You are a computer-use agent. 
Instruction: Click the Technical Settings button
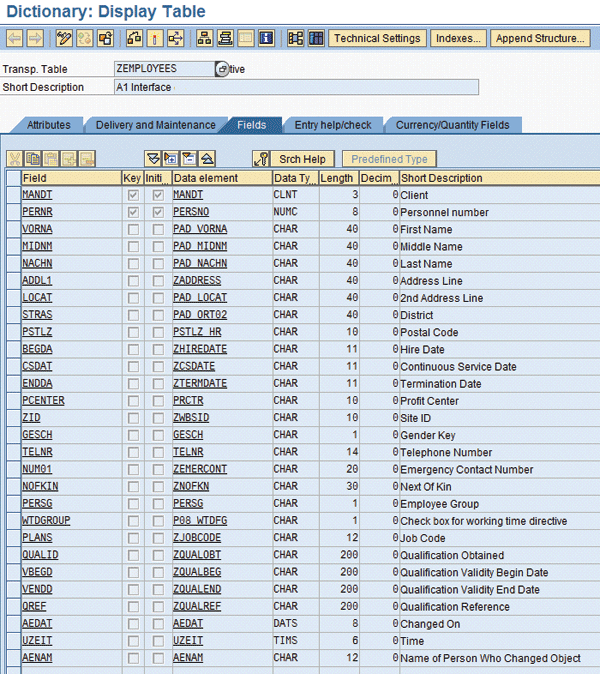click(x=377, y=39)
